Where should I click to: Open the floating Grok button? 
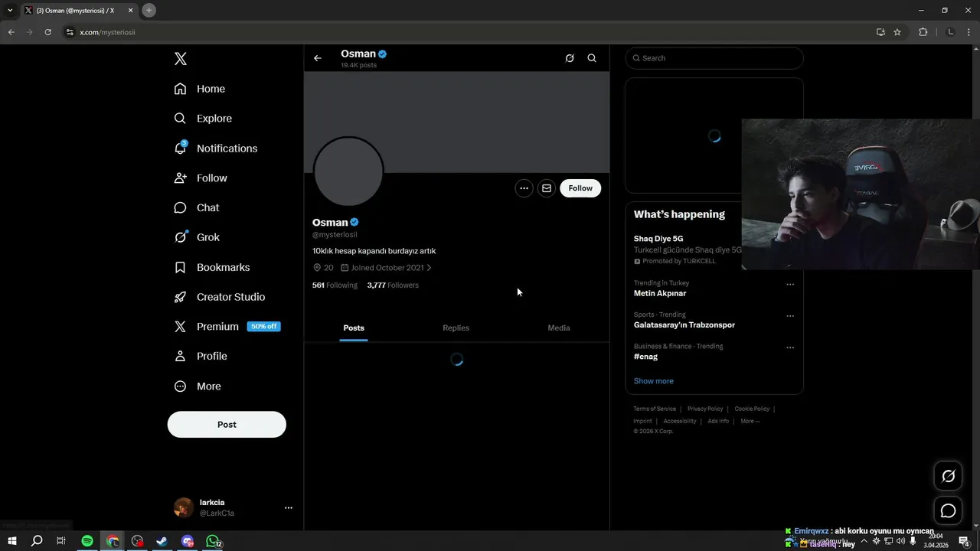(x=948, y=476)
